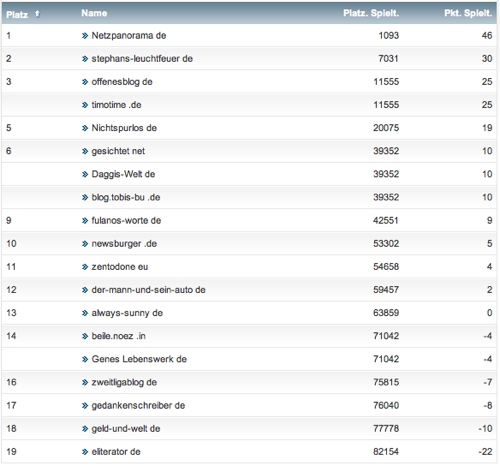Click the arrow icon before zweitligablog de
Viewport: 500px width, 466px height.
tap(85, 383)
